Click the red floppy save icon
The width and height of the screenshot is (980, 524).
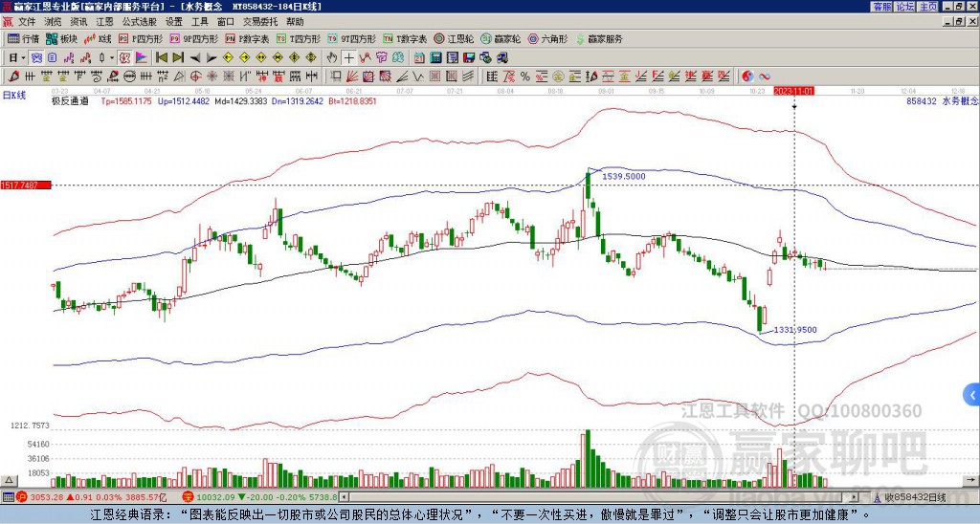469,58
